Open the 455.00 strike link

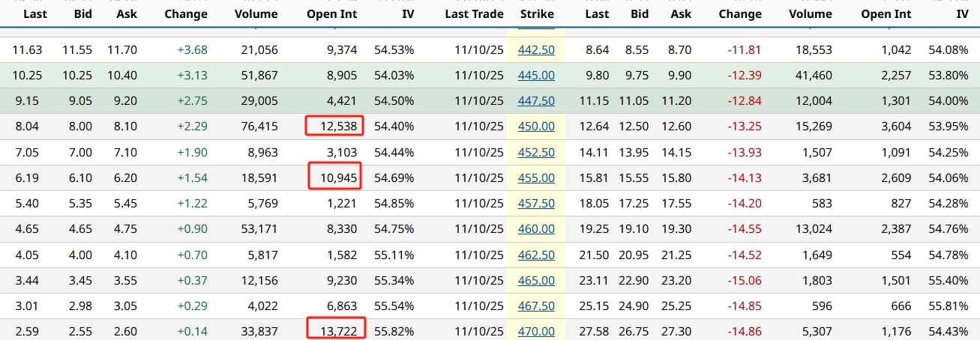pos(536,178)
